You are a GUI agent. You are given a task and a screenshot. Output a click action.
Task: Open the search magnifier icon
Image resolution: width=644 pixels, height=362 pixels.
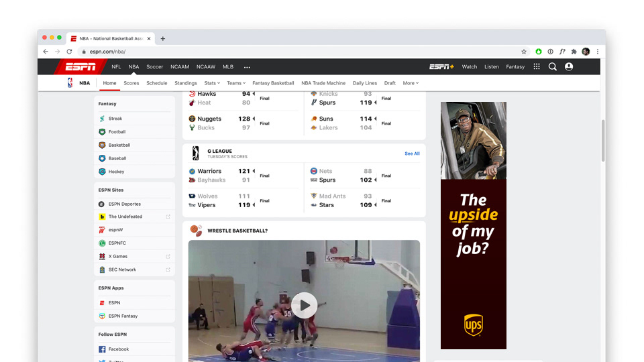pos(552,66)
